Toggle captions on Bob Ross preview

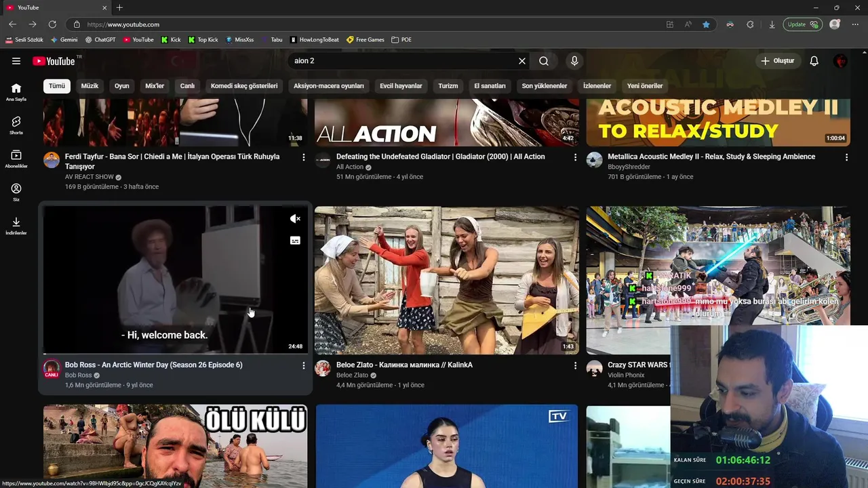(295, 241)
